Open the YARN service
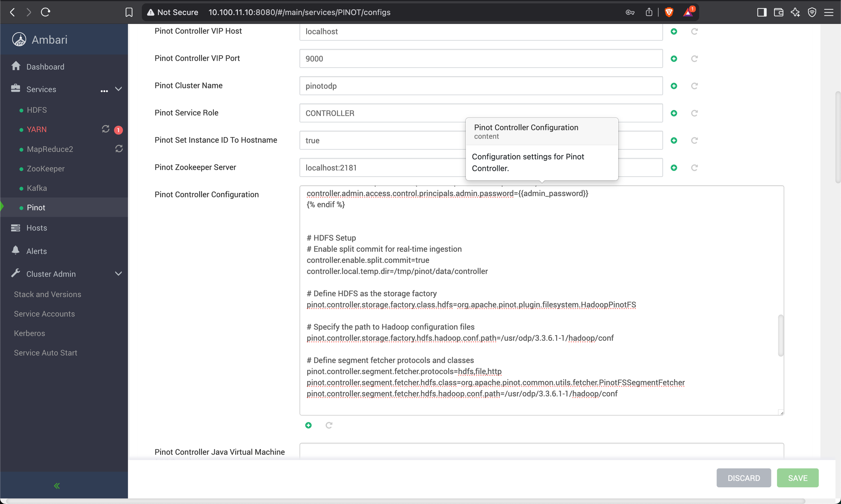841x504 pixels. tap(37, 129)
